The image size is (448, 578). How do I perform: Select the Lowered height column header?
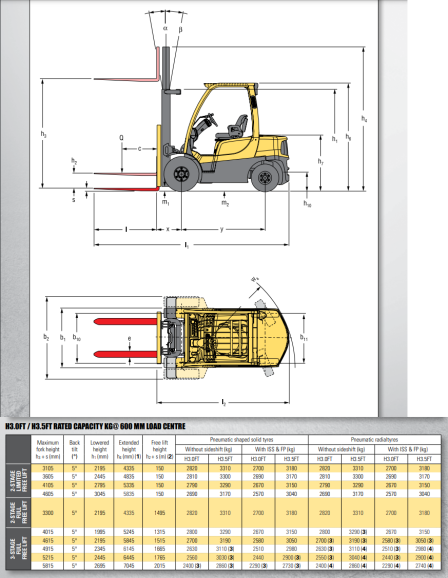[100, 449]
